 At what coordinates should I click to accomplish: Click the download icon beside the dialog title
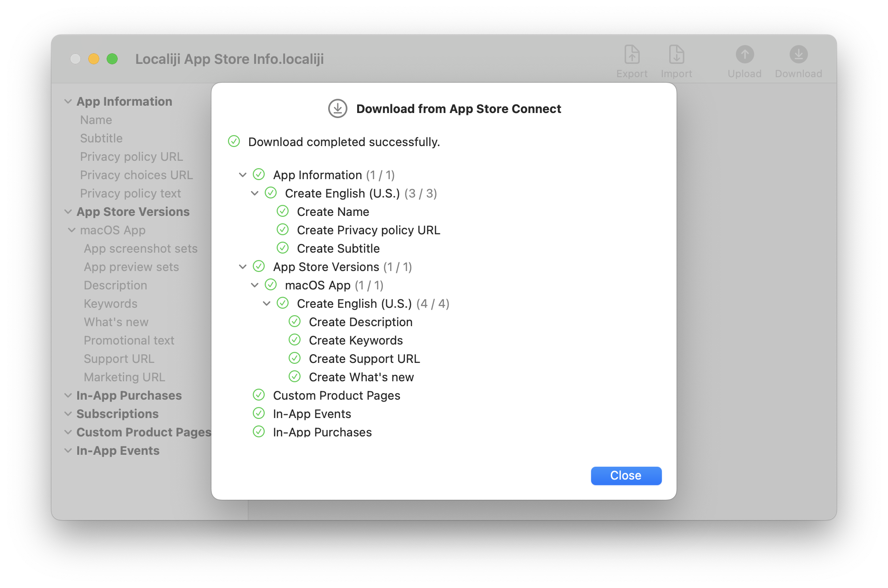(x=337, y=109)
